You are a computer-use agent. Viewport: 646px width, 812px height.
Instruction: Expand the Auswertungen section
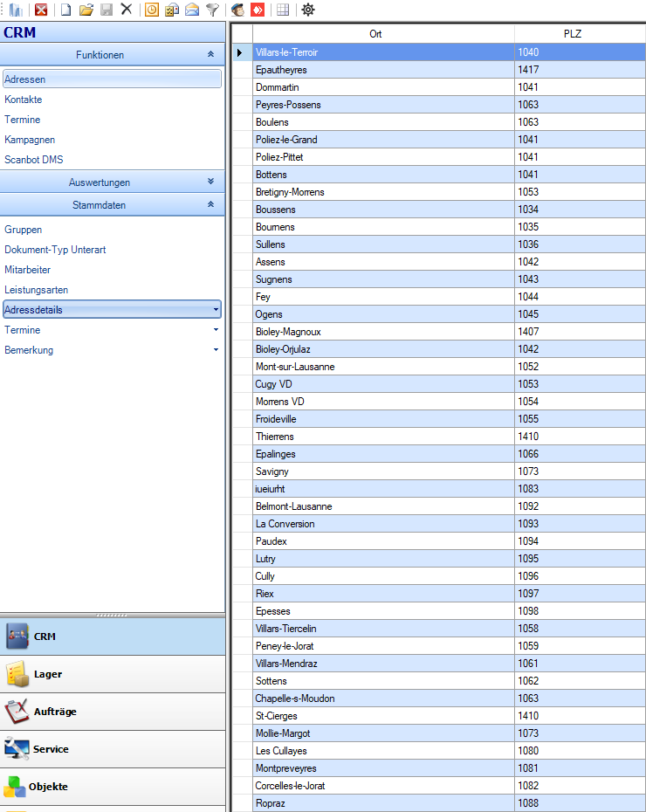coord(210,182)
